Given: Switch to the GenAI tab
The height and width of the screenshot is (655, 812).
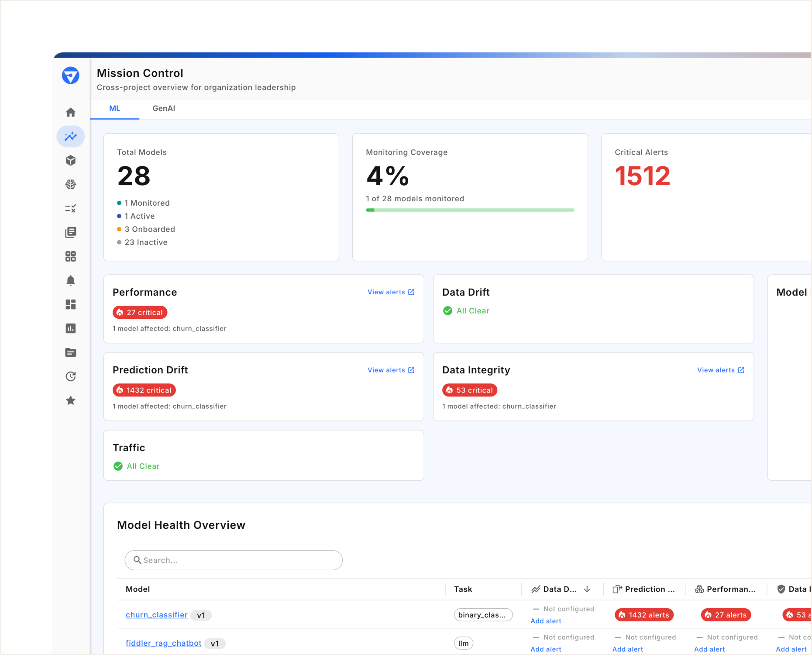Looking at the screenshot, I should (164, 109).
